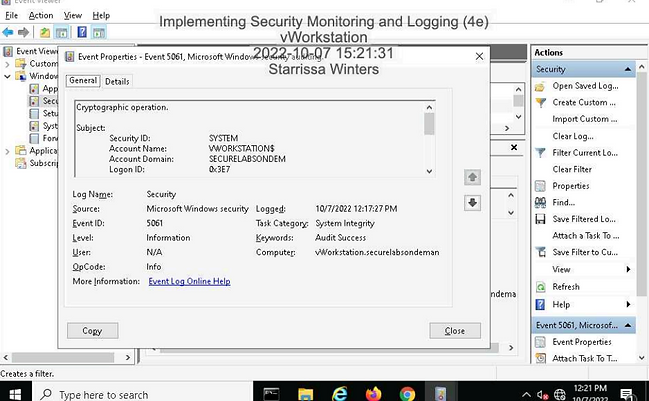Screen dimensions: 649x401
Task: Select Forwarded Events log in tree
Action: (x=45, y=138)
